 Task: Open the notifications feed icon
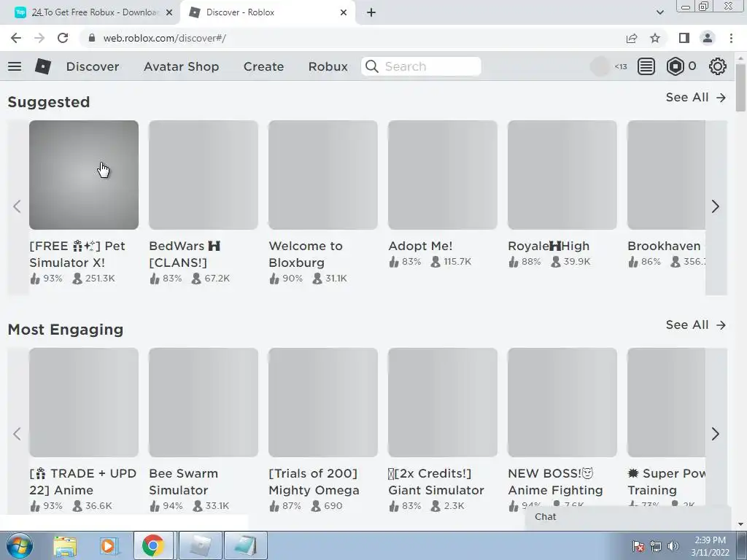(x=646, y=66)
